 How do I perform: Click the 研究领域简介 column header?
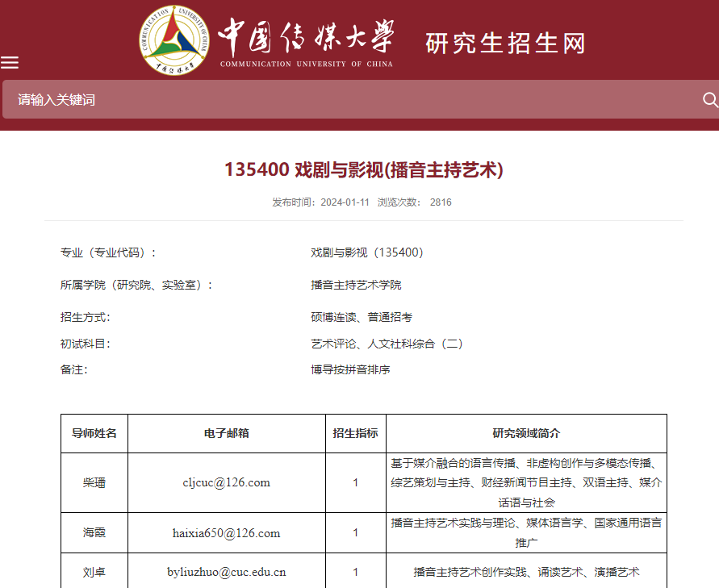(526, 433)
